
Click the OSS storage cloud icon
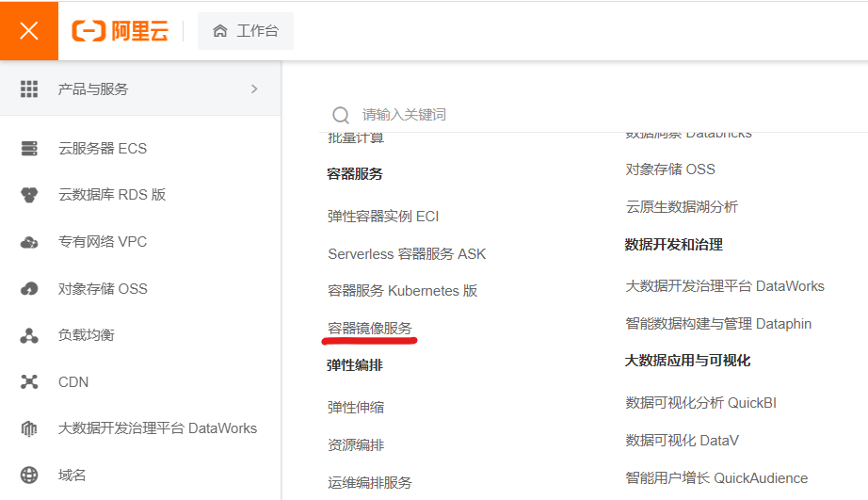coord(29,289)
